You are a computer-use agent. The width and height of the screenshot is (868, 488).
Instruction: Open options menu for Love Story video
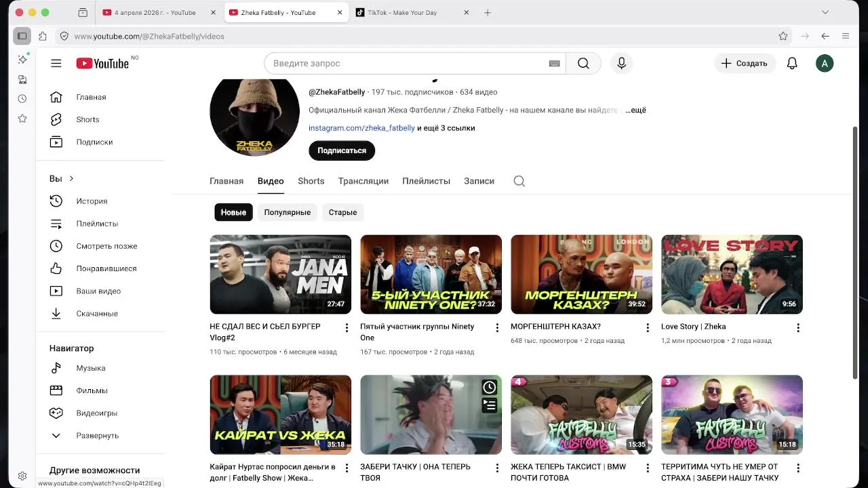coord(798,327)
